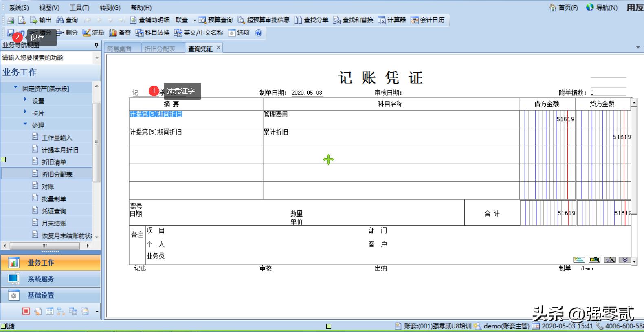This screenshot has width=644, height=332.
Task: Select 系统服务 navigation section
Action: click(x=51, y=279)
